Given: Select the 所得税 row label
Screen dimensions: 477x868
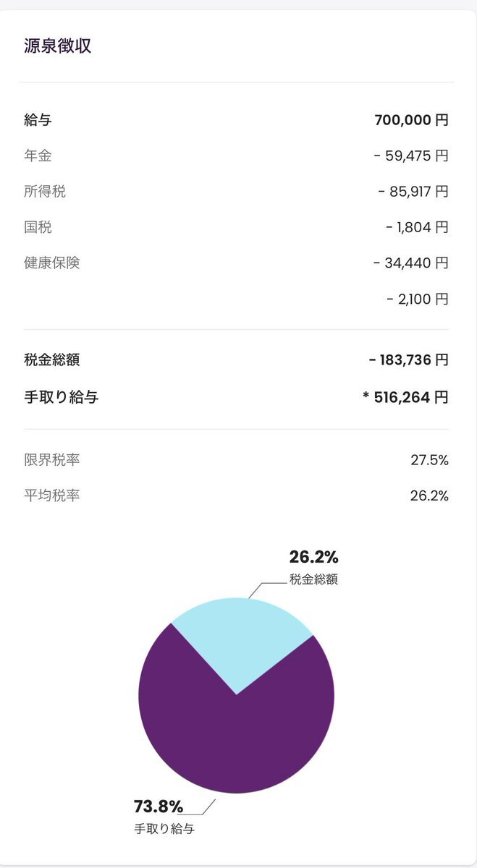Looking at the screenshot, I should 45,191.
